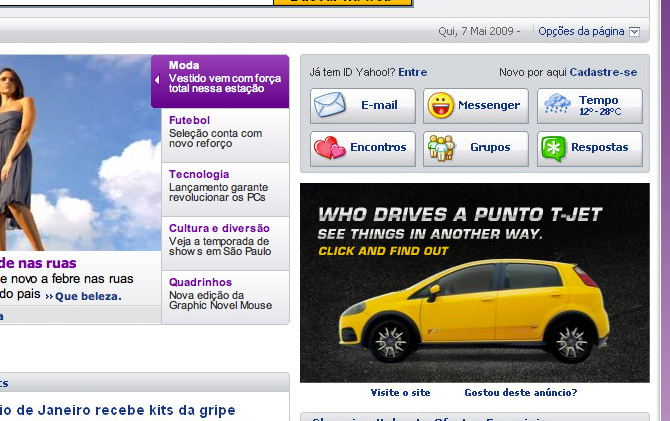Viewport: 670px width, 421px height.
Task: Click the Tempo rain cloud icon
Action: tap(557, 104)
